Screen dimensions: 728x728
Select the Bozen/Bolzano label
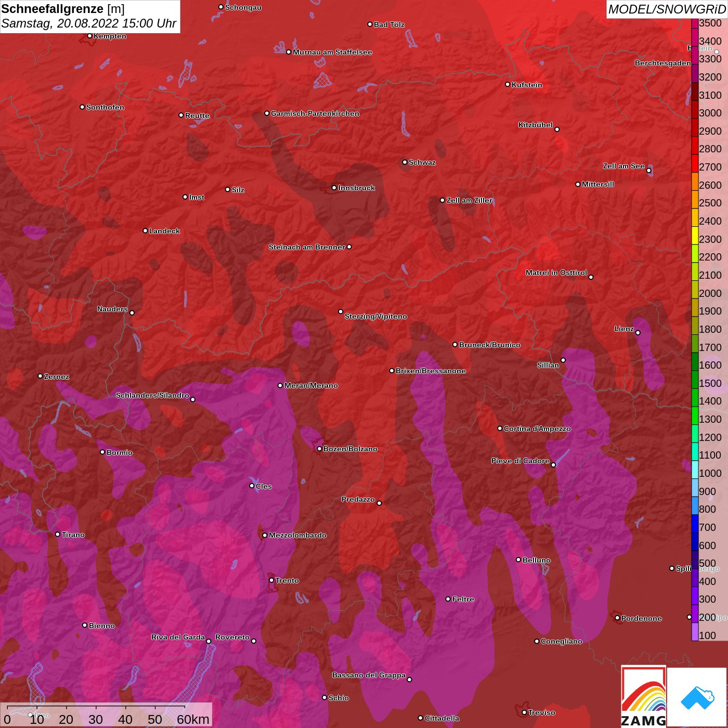pyautogui.click(x=350, y=449)
